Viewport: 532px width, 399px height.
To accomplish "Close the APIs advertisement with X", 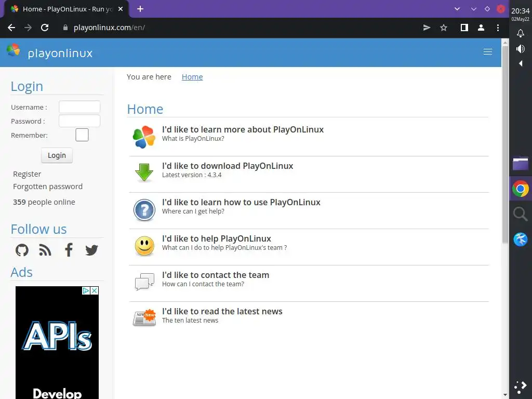I will coord(95,291).
